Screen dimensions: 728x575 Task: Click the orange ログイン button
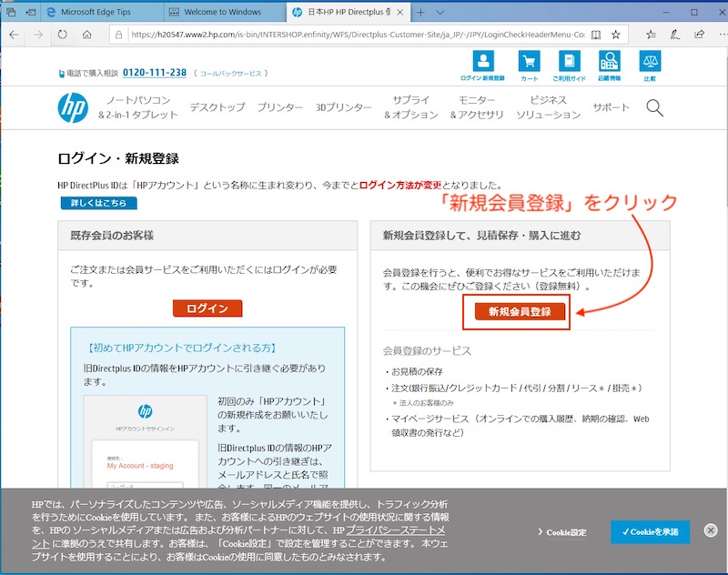coord(207,308)
